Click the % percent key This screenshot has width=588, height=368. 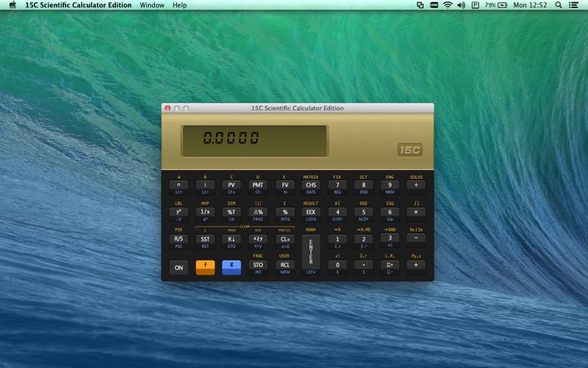click(x=284, y=214)
